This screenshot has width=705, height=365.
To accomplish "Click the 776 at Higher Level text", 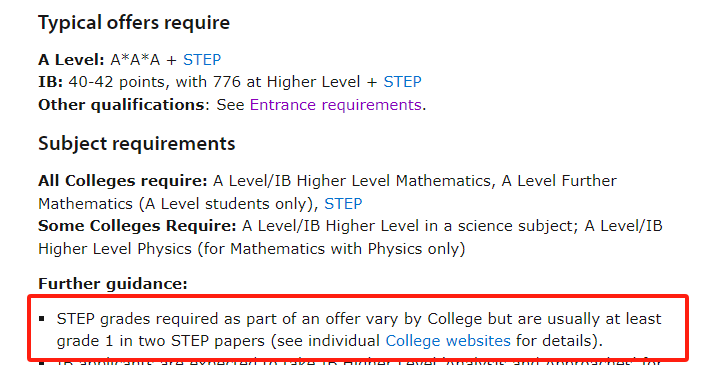I will [x=287, y=82].
